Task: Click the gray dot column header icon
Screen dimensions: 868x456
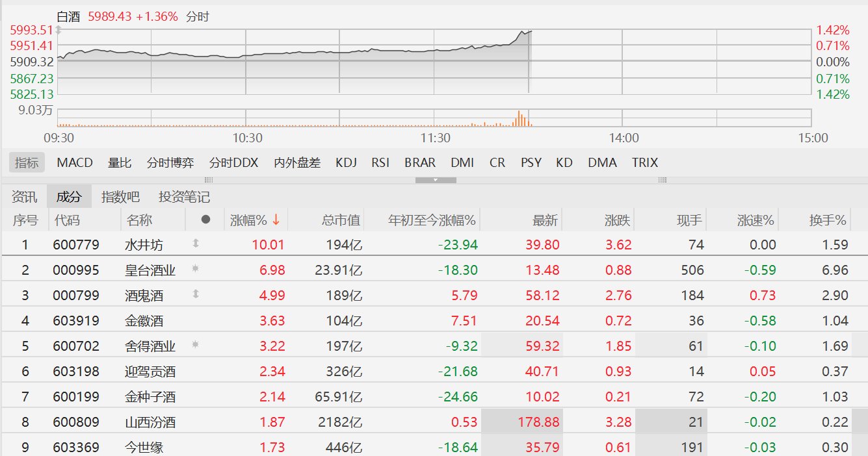Action: [205, 220]
